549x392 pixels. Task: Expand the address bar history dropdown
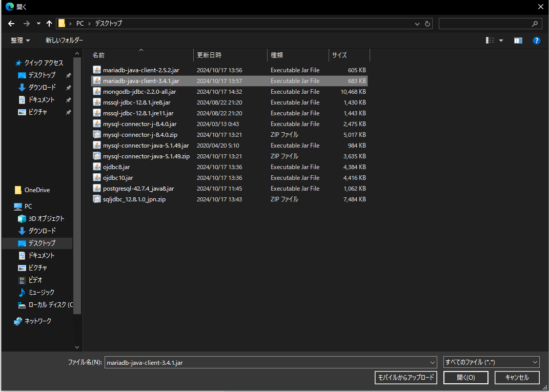(x=417, y=24)
